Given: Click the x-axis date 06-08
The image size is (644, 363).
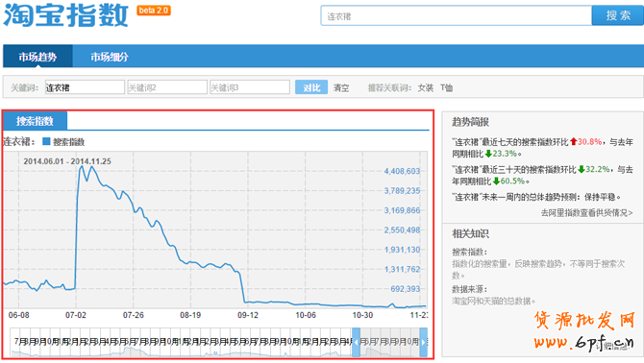Looking at the screenshot, I should click(19, 315).
